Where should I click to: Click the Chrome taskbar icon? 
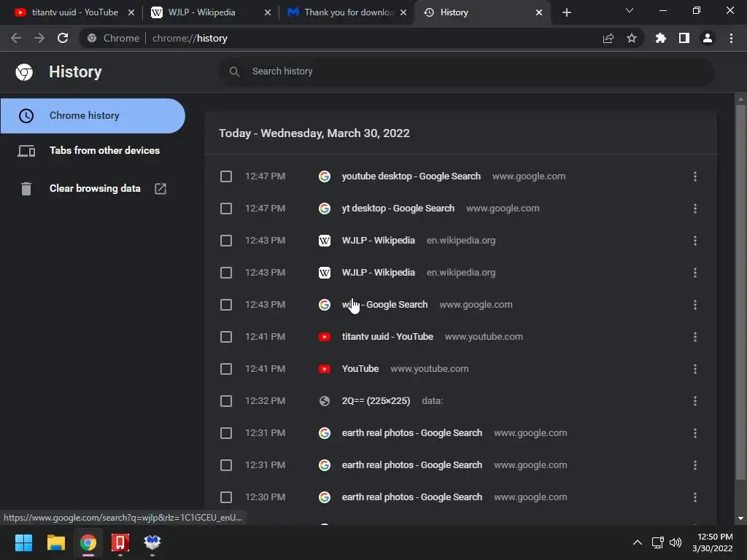pyautogui.click(x=88, y=542)
